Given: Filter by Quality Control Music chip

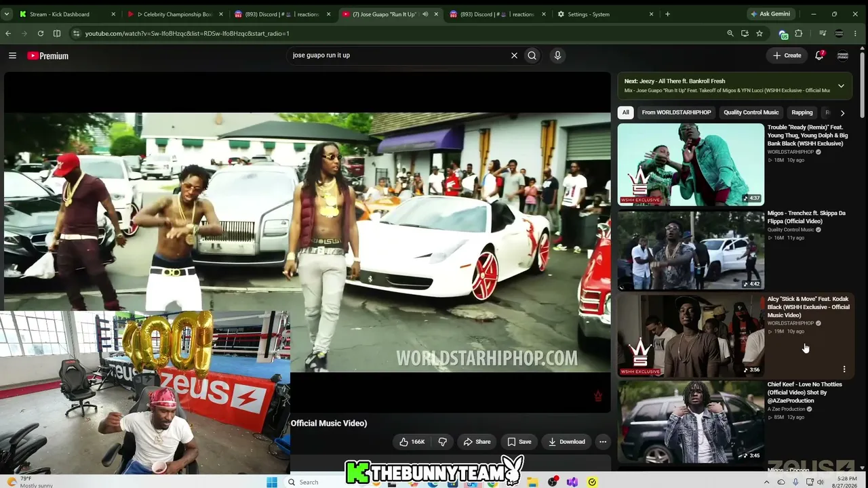Looking at the screenshot, I should [x=751, y=113].
